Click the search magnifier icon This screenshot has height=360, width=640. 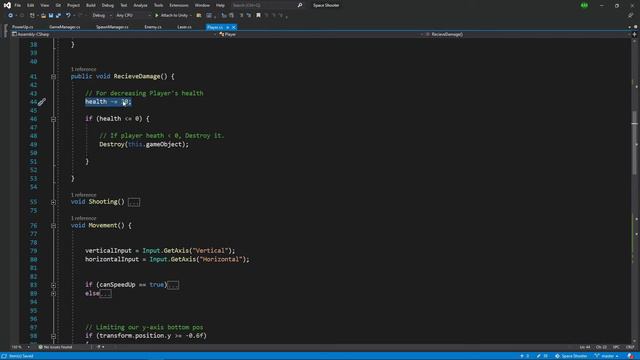(x=300, y=5)
